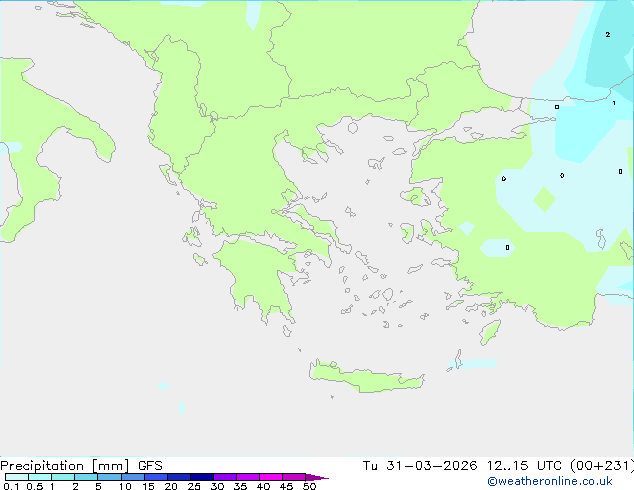Image resolution: width=634 pixels, height=490 pixels.
Task: Select the 45–50 mm legend swatch
Action: tap(294, 477)
